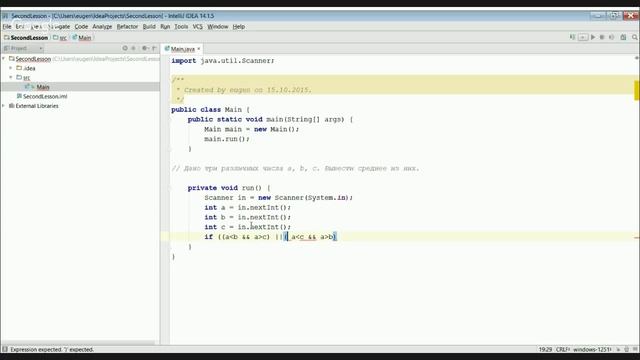
Task: Open the Analyze menu
Action: coord(102,27)
